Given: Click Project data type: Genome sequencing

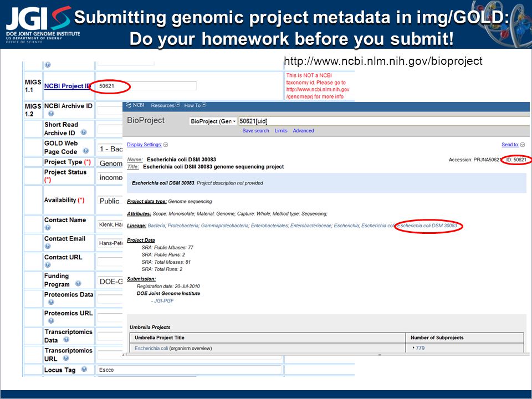Looking at the screenshot, I should (170, 201).
